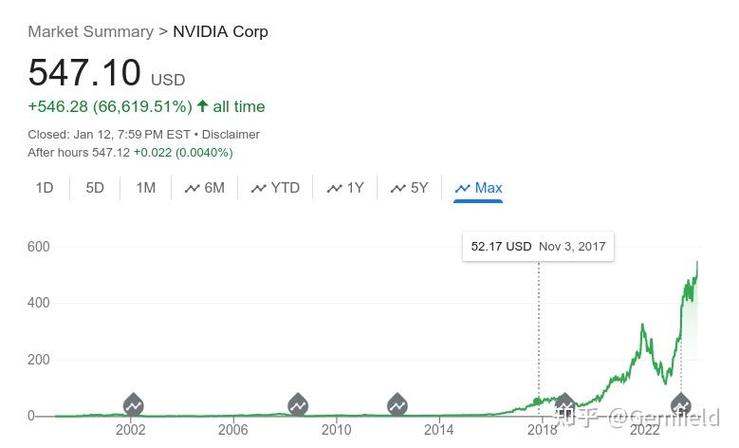
Task: Click the news marker near 2008
Action: (298, 405)
